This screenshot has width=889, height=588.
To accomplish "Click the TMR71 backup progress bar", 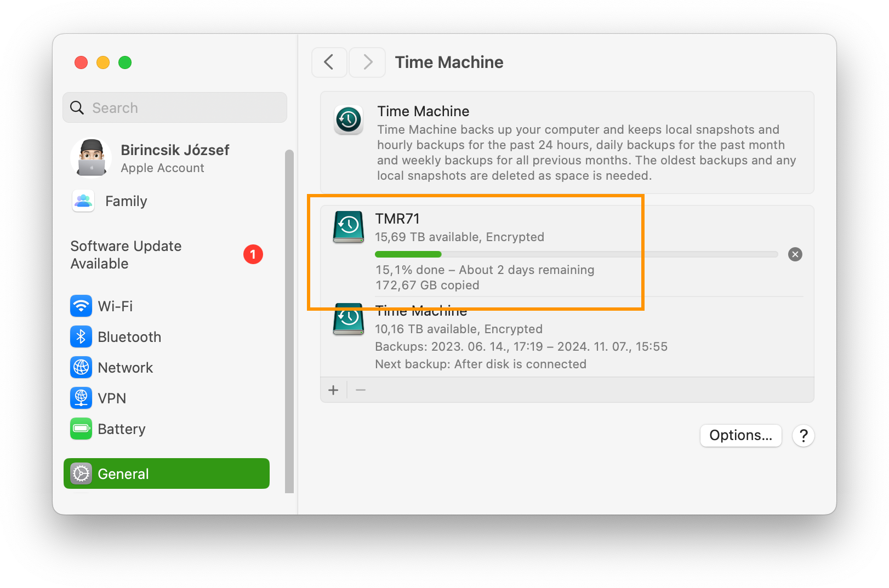I will click(576, 254).
